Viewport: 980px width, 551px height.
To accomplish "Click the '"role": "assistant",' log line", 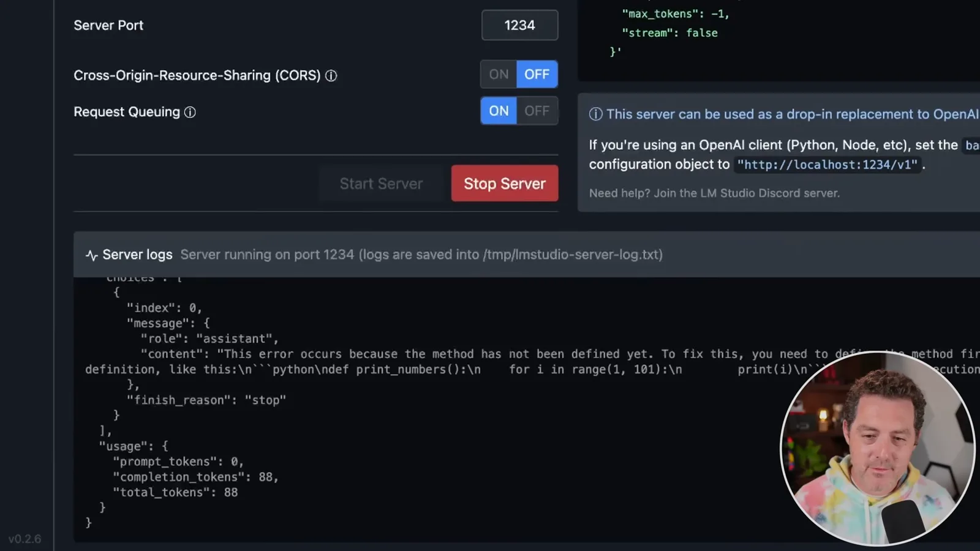I will 209,339.
